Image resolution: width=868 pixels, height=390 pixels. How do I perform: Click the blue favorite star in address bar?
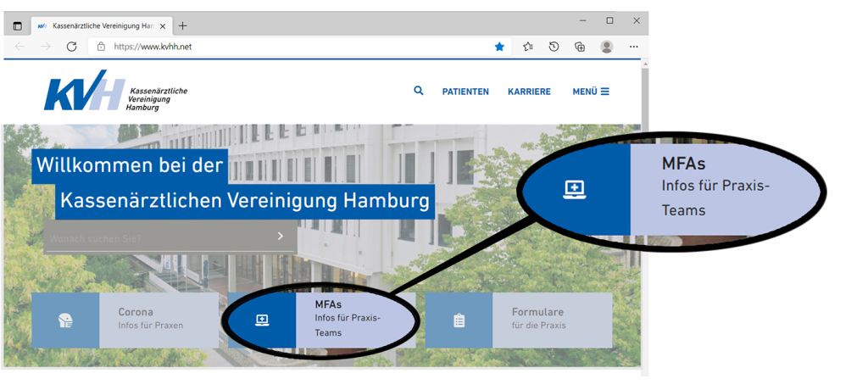pos(499,47)
